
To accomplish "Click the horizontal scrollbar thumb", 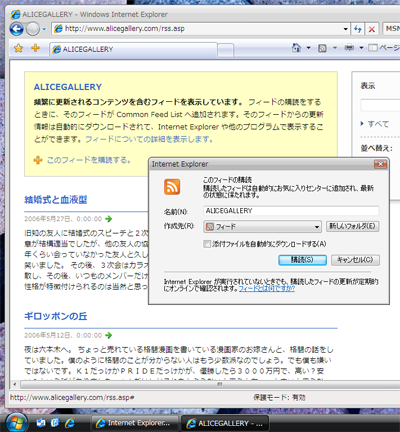I will (x=219, y=384).
